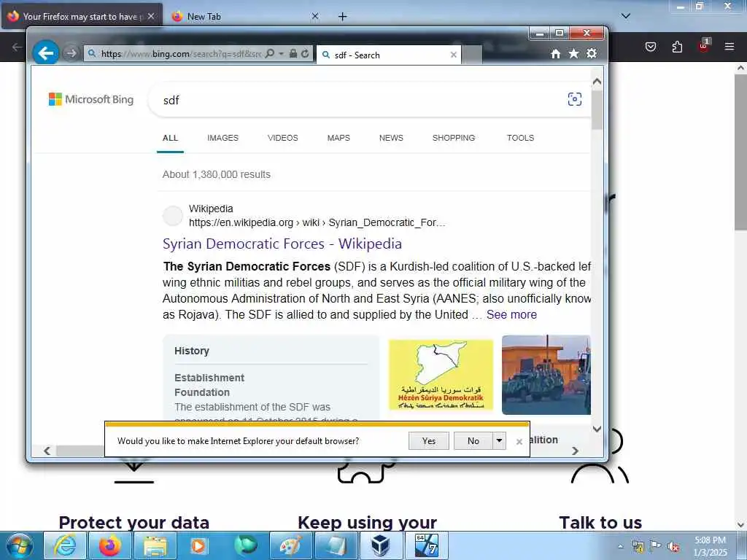Open Internet Explorer Tools gear
This screenshot has width=747, height=560.
click(x=592, y=53)
